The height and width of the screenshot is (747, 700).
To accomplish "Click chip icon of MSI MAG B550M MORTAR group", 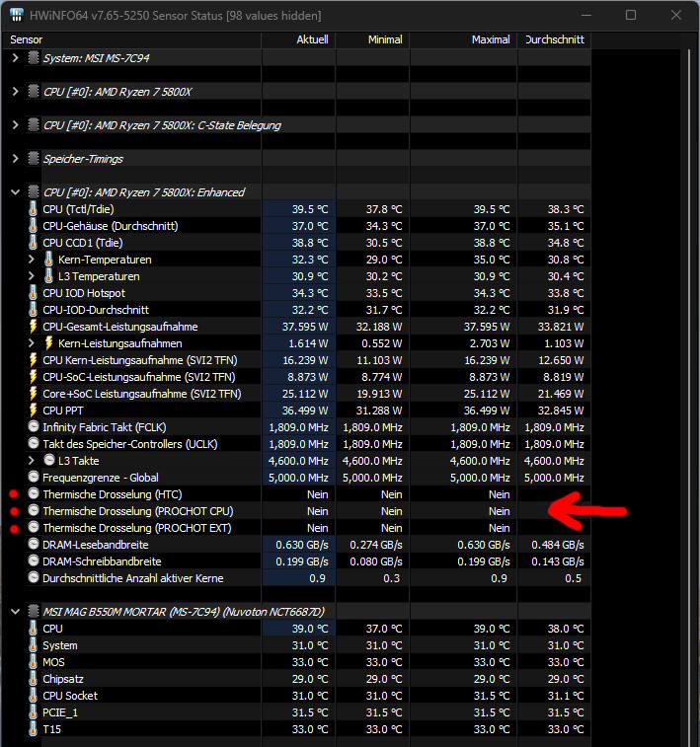I will click(x=34, y=611).
